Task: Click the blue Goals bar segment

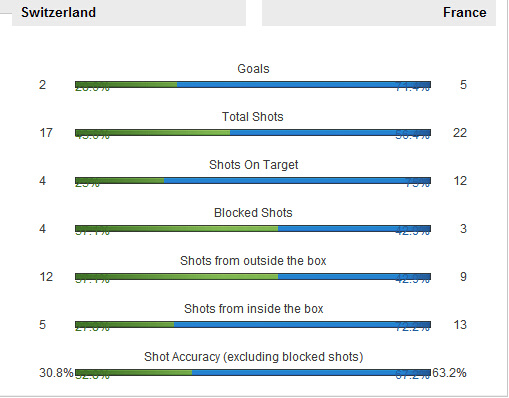Action: click(304, 85)
